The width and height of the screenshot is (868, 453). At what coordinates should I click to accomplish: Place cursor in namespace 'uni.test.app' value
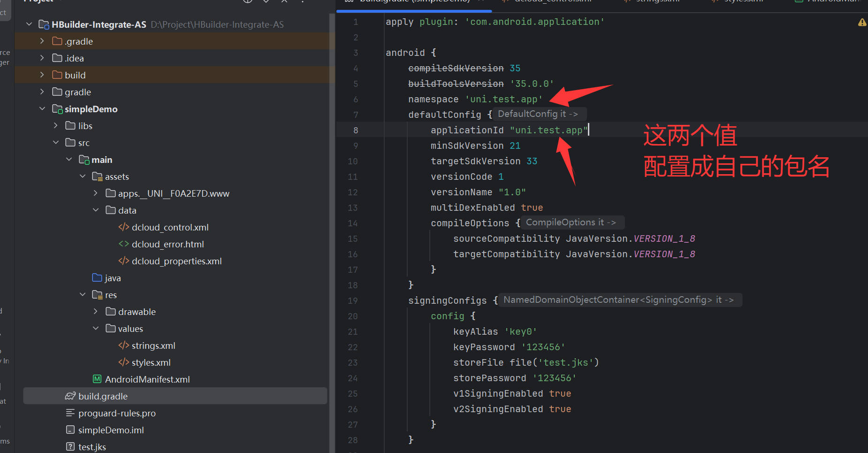point(503,99)
